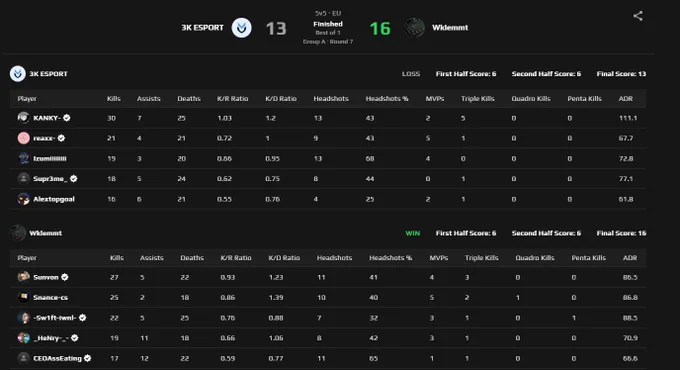Click the LOSS label for 3K ESPORT
This screenshot has width=680, height=370.
click(x=411, y=74)
